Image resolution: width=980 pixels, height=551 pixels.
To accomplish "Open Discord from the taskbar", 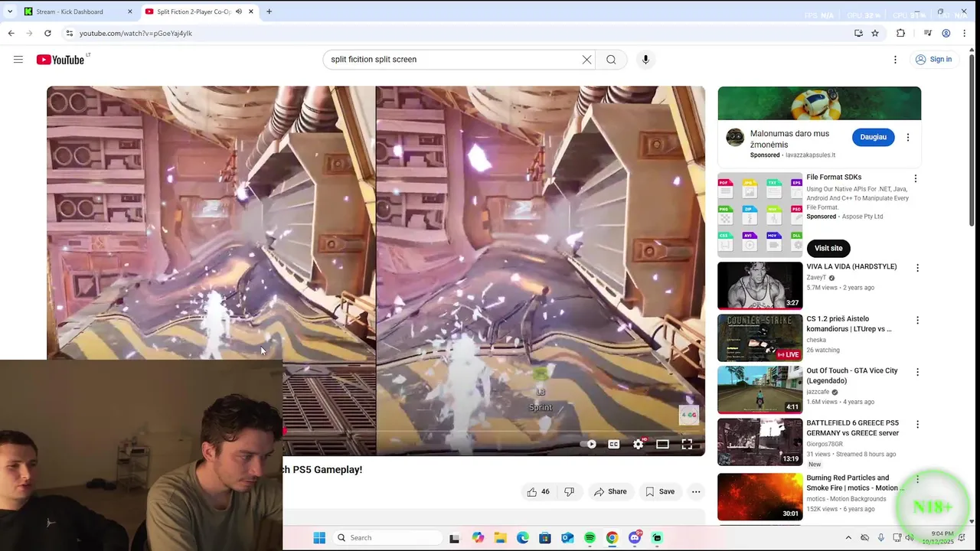I will [635, 538].
